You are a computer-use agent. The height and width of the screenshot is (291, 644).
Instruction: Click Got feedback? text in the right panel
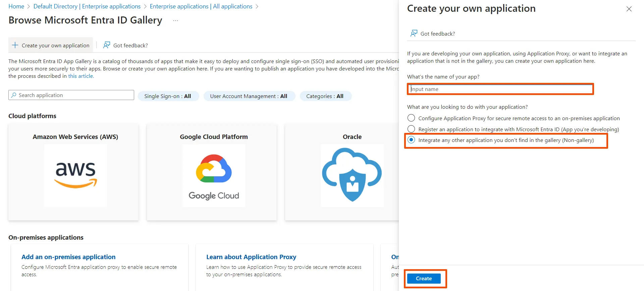pos(438,34)
